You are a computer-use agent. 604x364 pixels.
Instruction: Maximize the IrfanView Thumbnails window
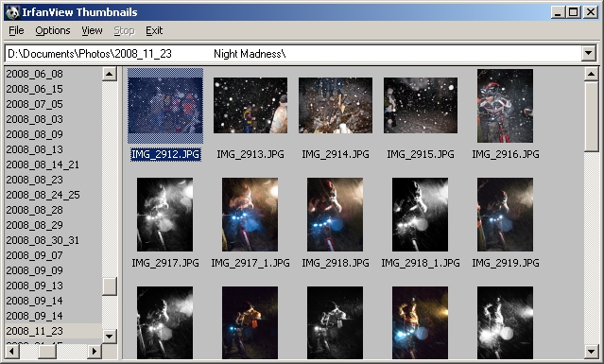(x=573, y=12)
